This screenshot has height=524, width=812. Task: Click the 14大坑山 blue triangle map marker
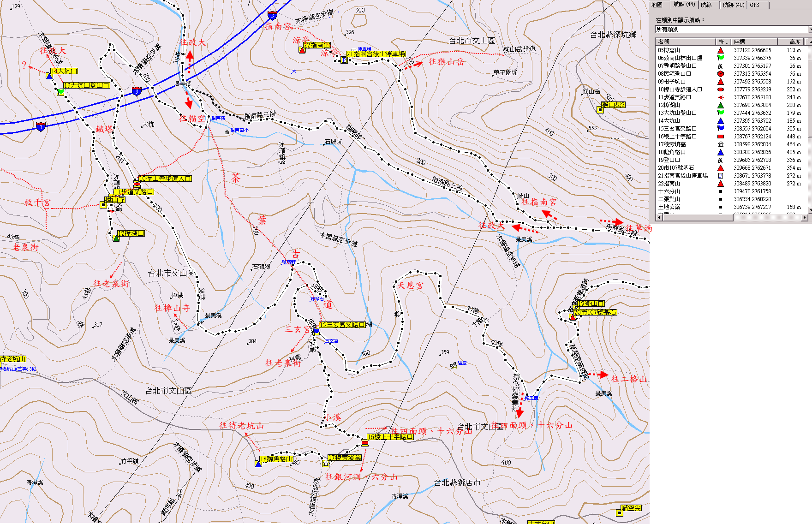49,76
